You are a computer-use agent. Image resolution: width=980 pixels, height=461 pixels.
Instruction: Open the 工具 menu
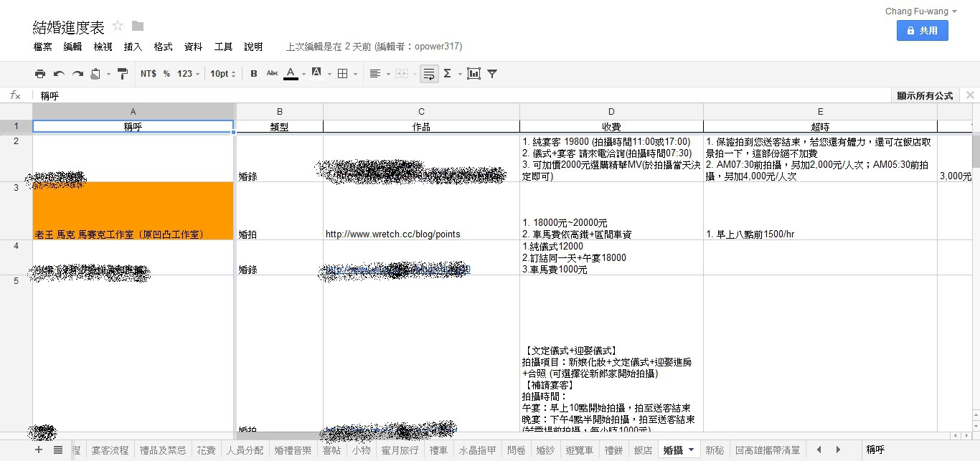coord(223,47)
